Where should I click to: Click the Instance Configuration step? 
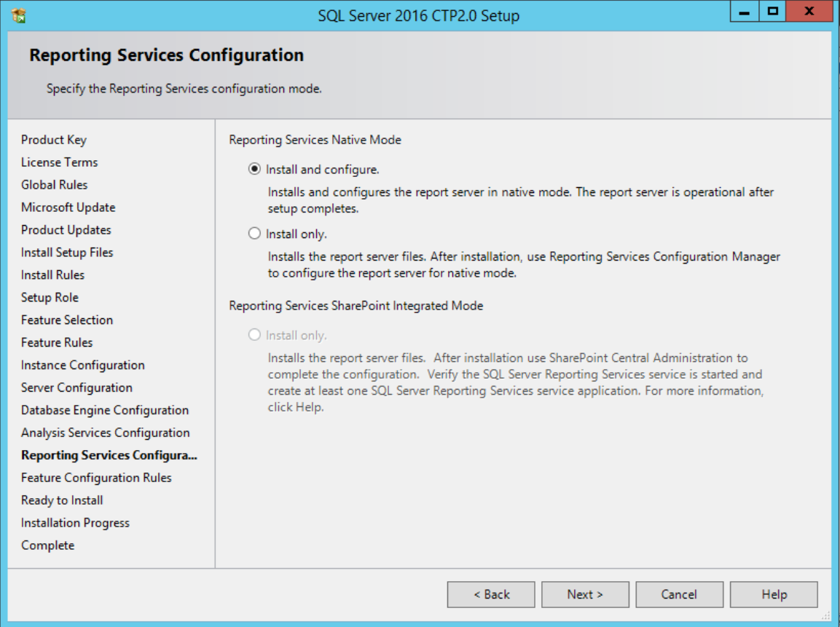coord(82,365)
